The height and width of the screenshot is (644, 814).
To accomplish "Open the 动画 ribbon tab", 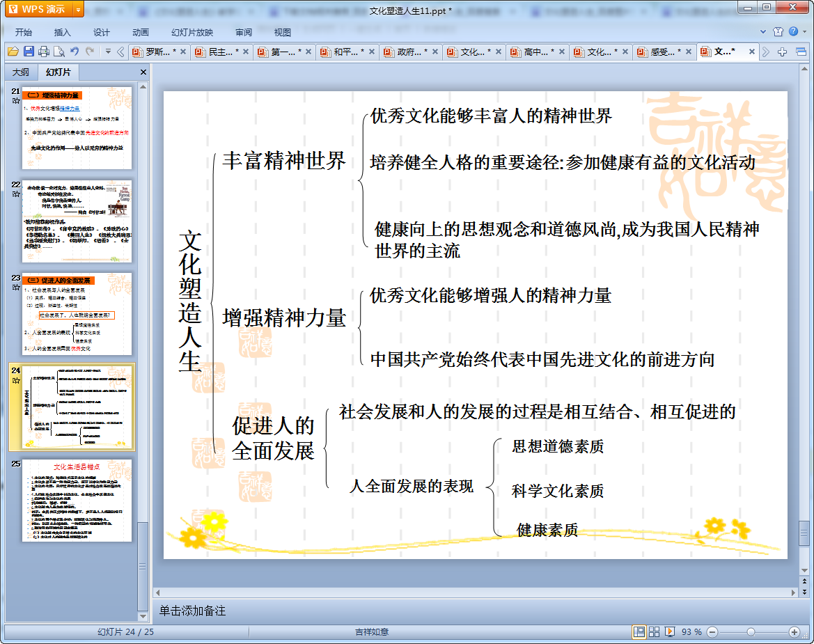I will [140, 32].
